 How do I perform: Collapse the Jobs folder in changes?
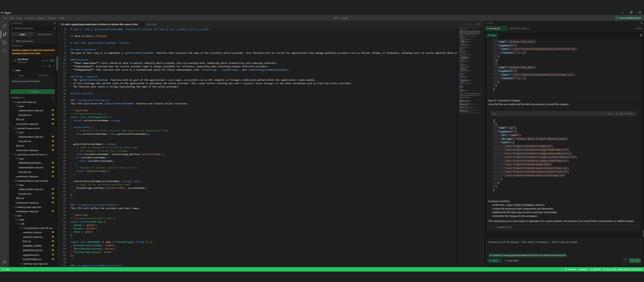click(12, 216)
